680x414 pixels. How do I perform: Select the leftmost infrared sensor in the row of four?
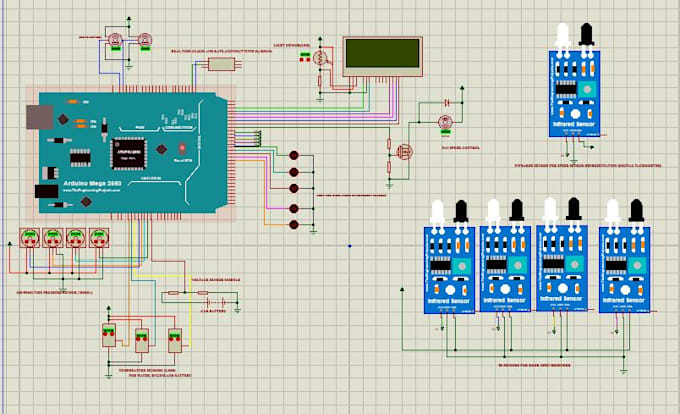pos(449,257)
